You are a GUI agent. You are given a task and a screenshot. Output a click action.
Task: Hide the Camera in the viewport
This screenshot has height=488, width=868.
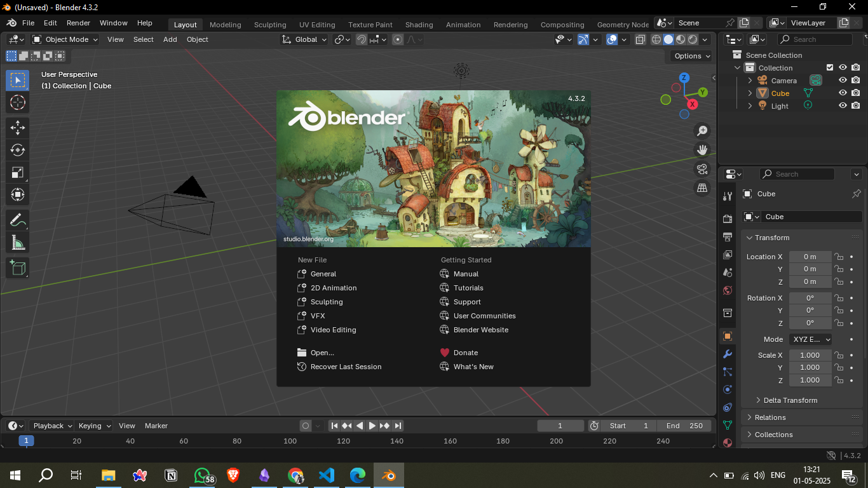[x=843, y=81]
